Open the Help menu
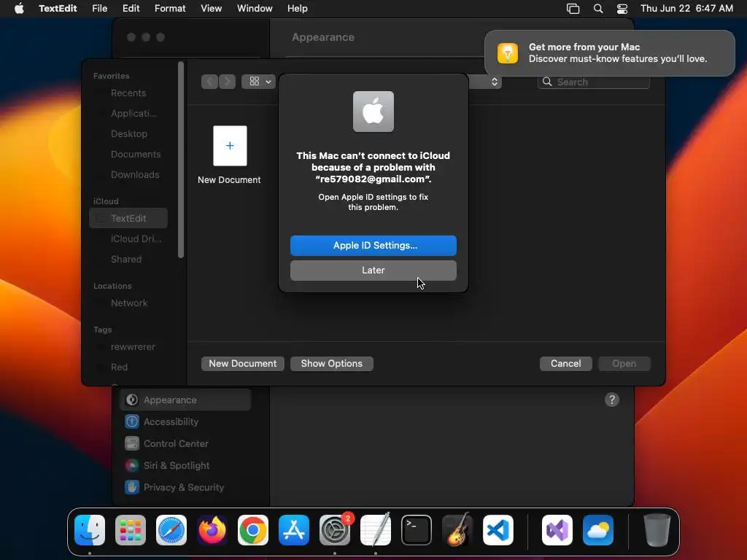This screenshot has height=560, width=747. pyautogui.click(x=298, y=8)
